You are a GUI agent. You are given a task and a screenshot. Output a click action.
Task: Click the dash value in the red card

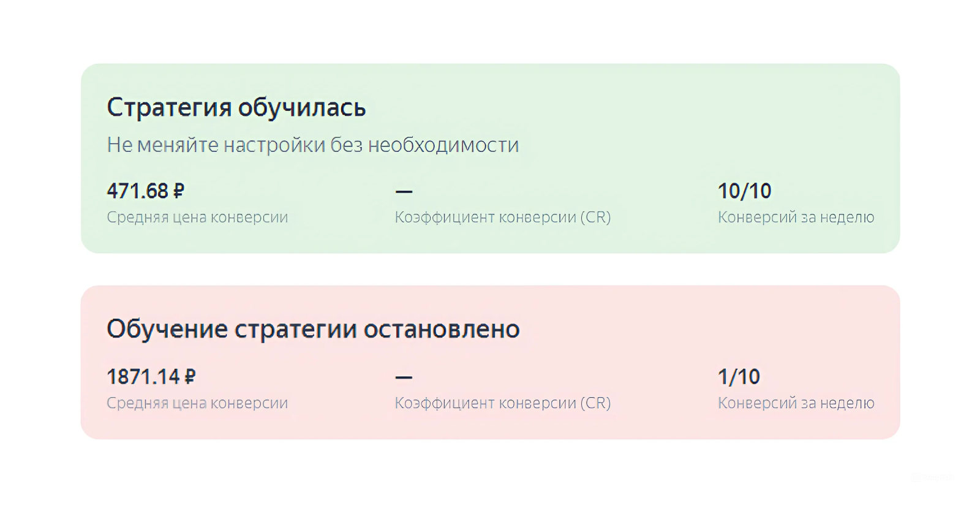coord(404,377)
